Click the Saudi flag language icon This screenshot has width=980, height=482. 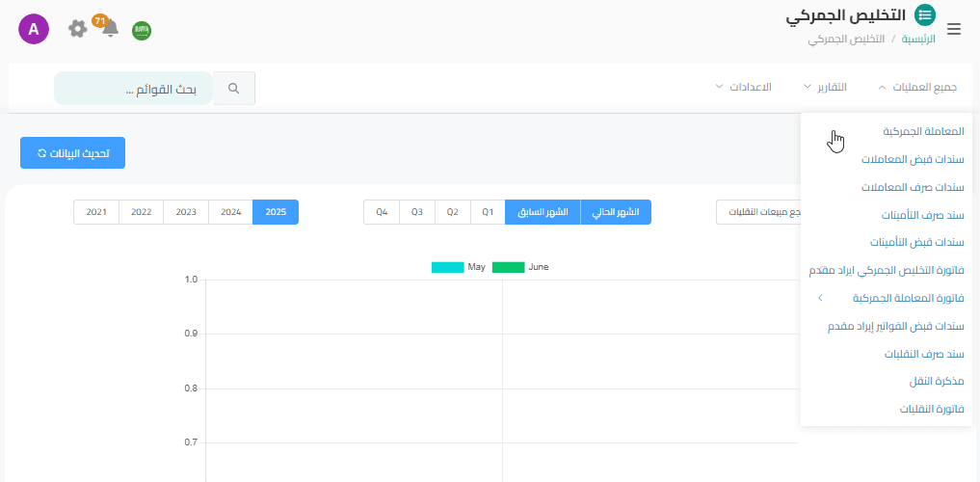142,30
